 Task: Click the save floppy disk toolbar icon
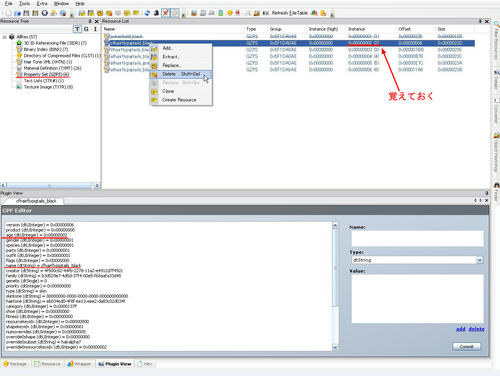point(26,13)
